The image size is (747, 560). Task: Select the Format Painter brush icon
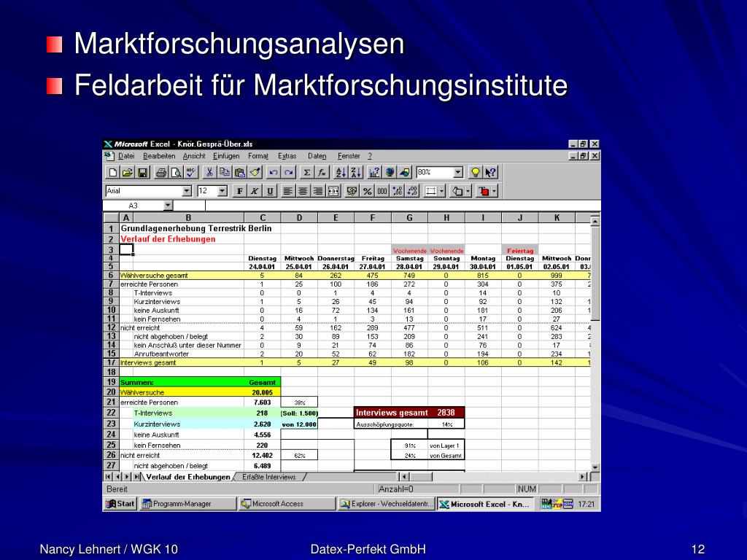point(255,172)
